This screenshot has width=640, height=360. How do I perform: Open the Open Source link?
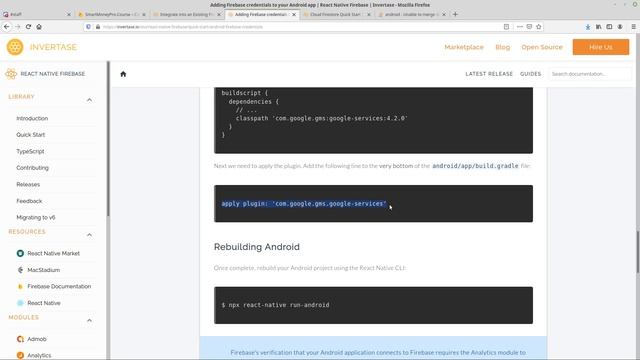click(x=542, y=47)
